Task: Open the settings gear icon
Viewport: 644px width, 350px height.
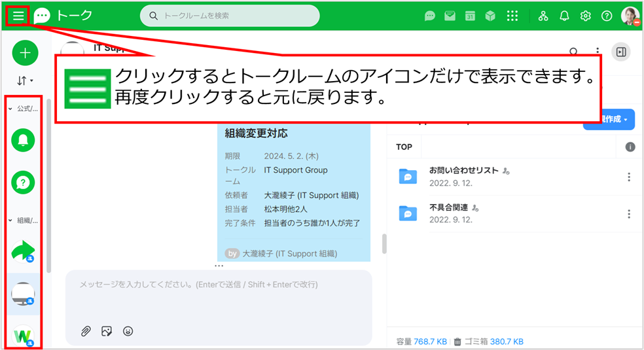Action: pos(585,16)
